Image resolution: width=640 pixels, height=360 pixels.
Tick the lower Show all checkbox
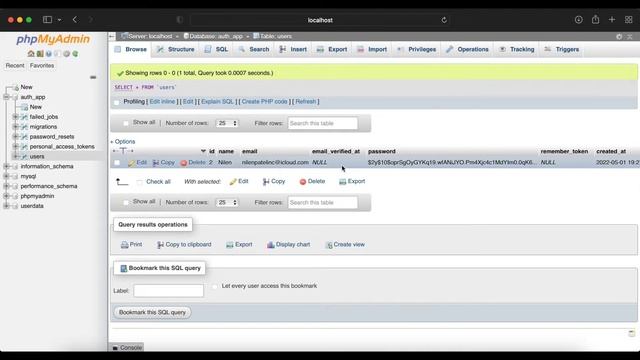tap(126, 202)
